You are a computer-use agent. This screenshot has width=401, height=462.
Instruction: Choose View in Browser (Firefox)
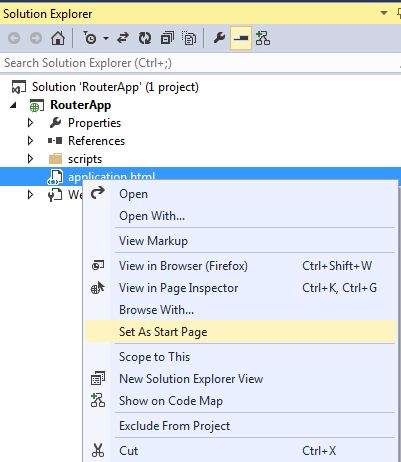click(x=240, y=266)
